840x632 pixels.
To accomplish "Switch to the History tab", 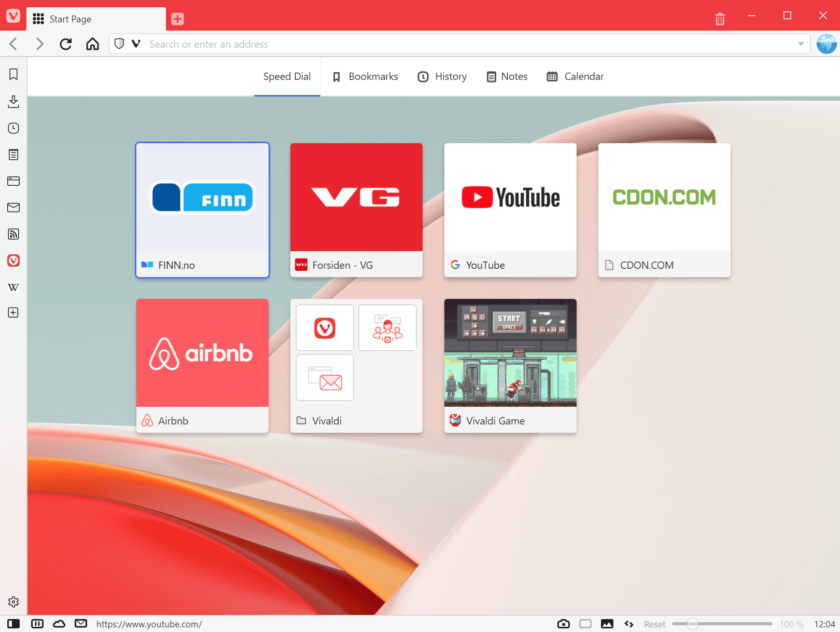I will click(x=442, y=77).
